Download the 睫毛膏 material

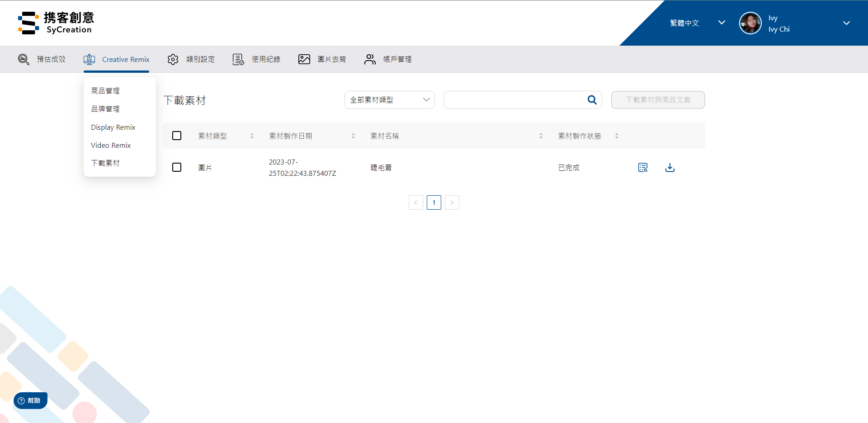[x=670, y=168]
